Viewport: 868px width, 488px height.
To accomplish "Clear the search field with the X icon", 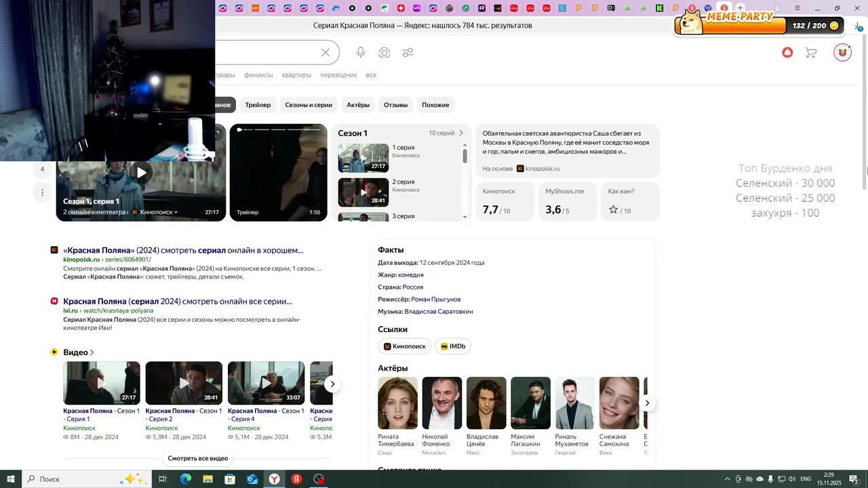I will point(325,53).
